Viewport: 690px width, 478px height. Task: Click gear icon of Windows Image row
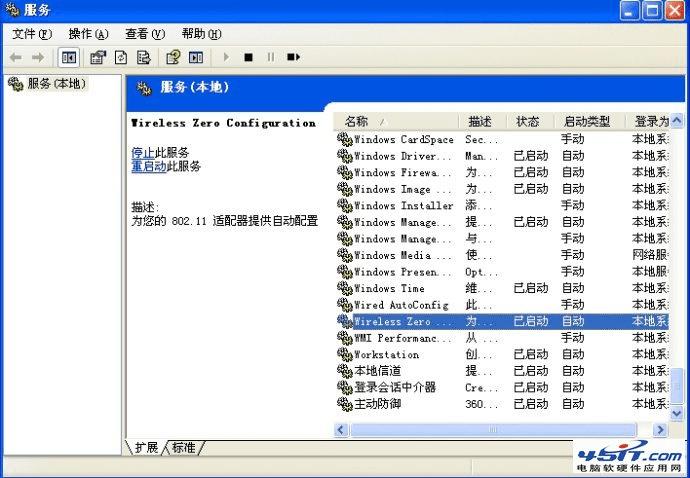[x=345, y=189]
